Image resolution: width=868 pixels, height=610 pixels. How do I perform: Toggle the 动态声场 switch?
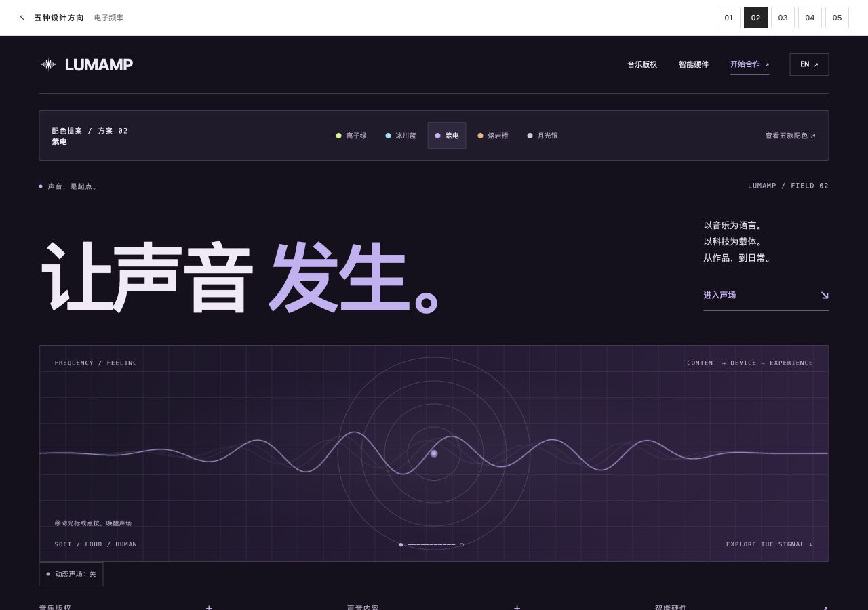tap(71, 574)
